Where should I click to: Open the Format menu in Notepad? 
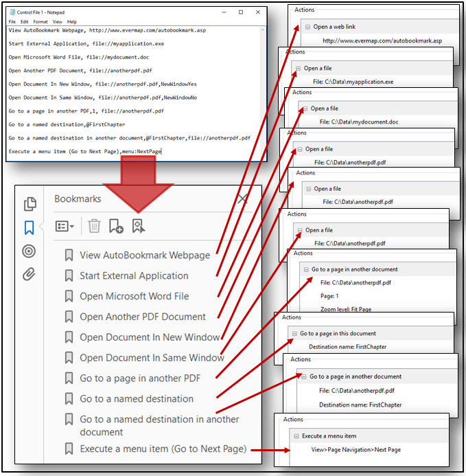click(x=40, y=22)
